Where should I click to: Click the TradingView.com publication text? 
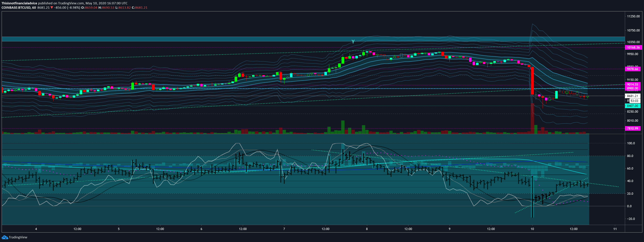click(71, 3)
